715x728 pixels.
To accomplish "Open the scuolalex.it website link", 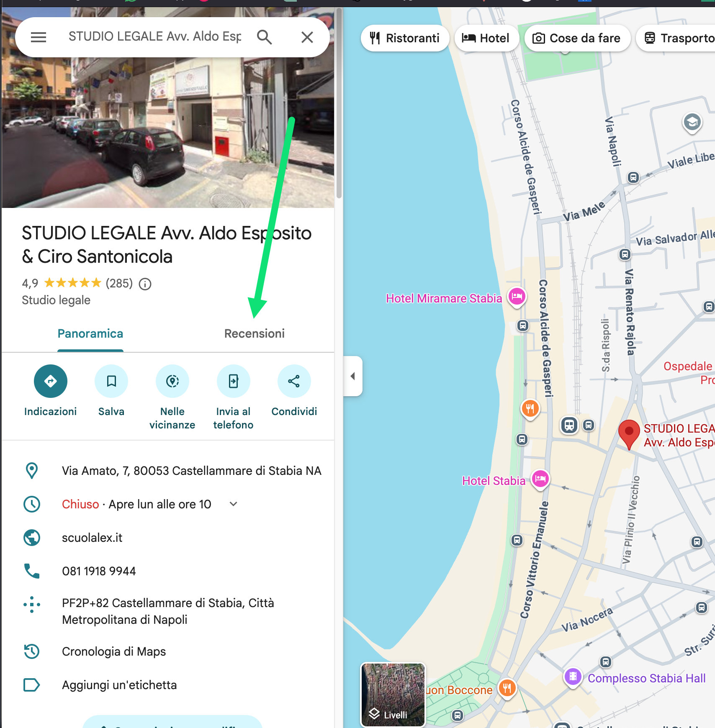I will (x=92, y=538).
